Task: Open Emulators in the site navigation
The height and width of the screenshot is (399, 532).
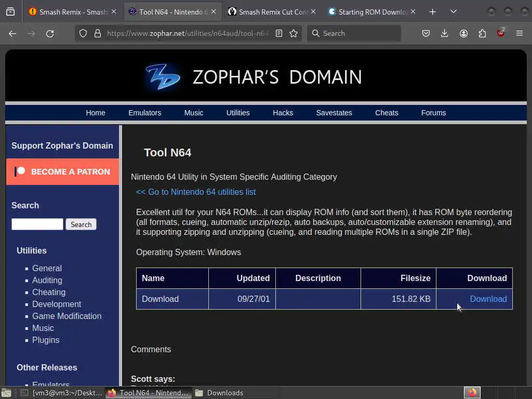Action: tap(144, 113)
